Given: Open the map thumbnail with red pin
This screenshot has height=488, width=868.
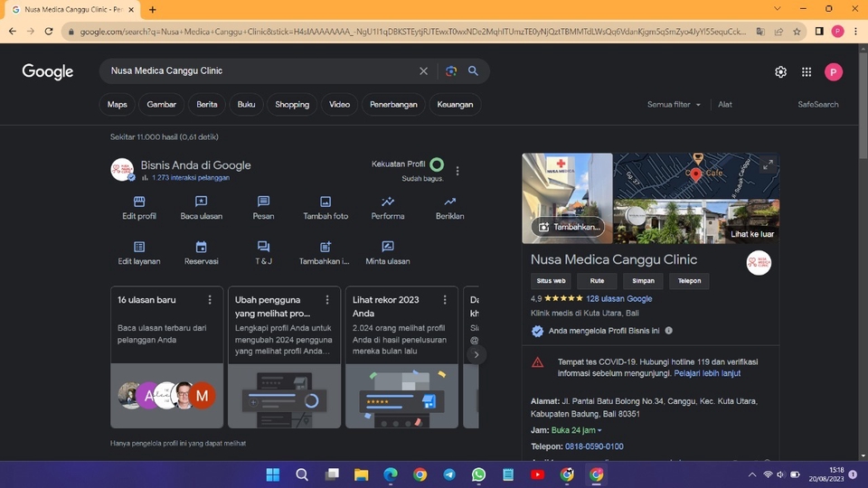Looking at the screenshot, I should pyautogui.click(x=696, y=176).
